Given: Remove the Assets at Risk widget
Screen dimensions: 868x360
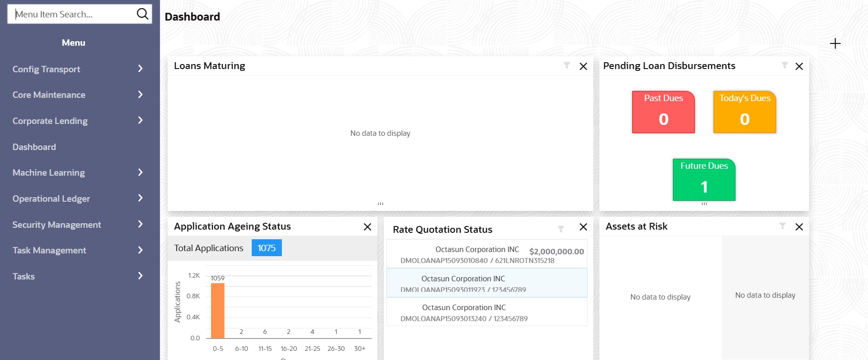Looking at the screenshot, I should (799, 227).
